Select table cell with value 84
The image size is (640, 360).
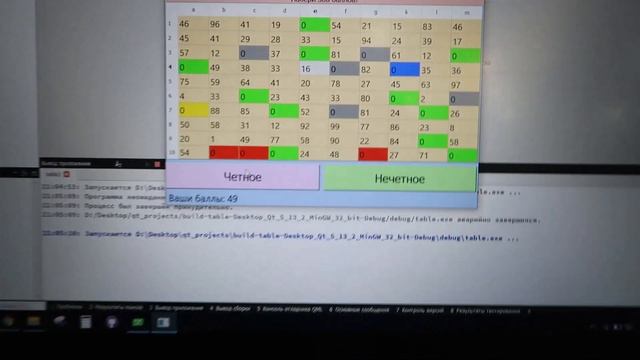(x=403, y=141)
